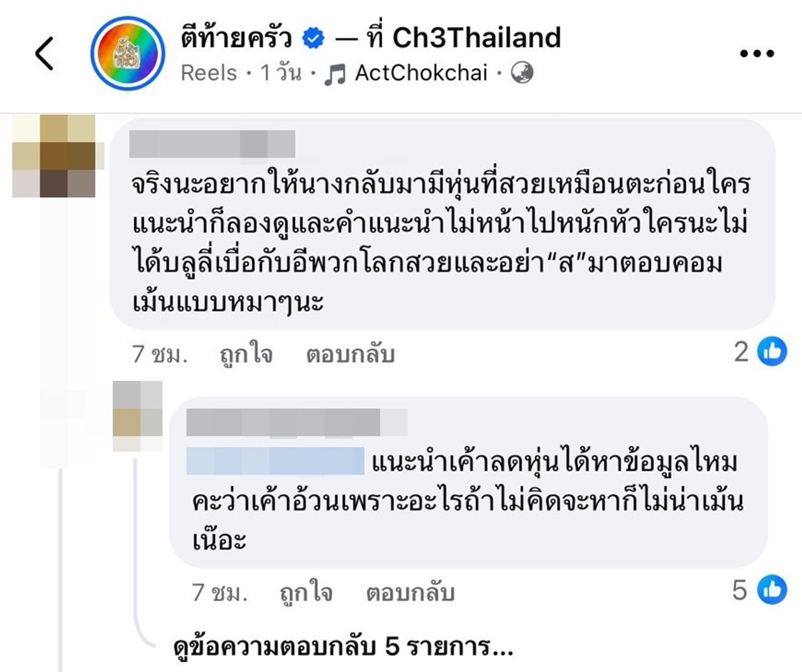Tap the music note audio icon
This screenshot has height=672, width=802.
(x=335, y=75)
